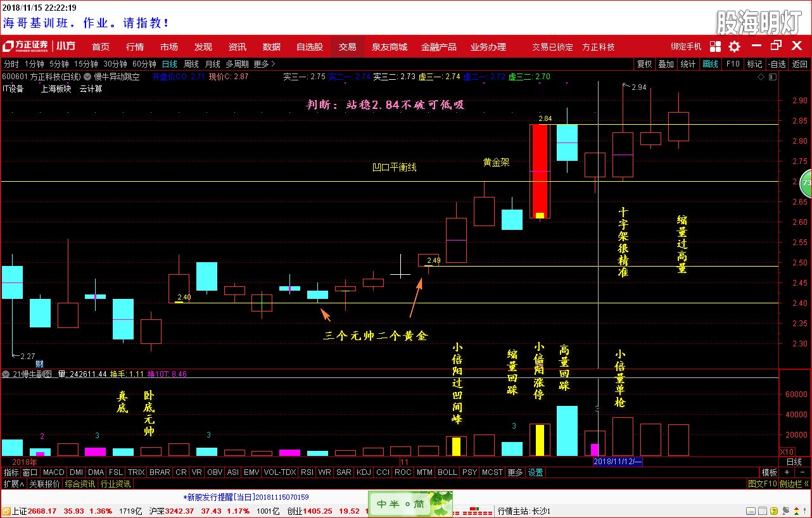
Task: Select the MACD indicator
Action: pyautogui.click(x=54, y=472)
